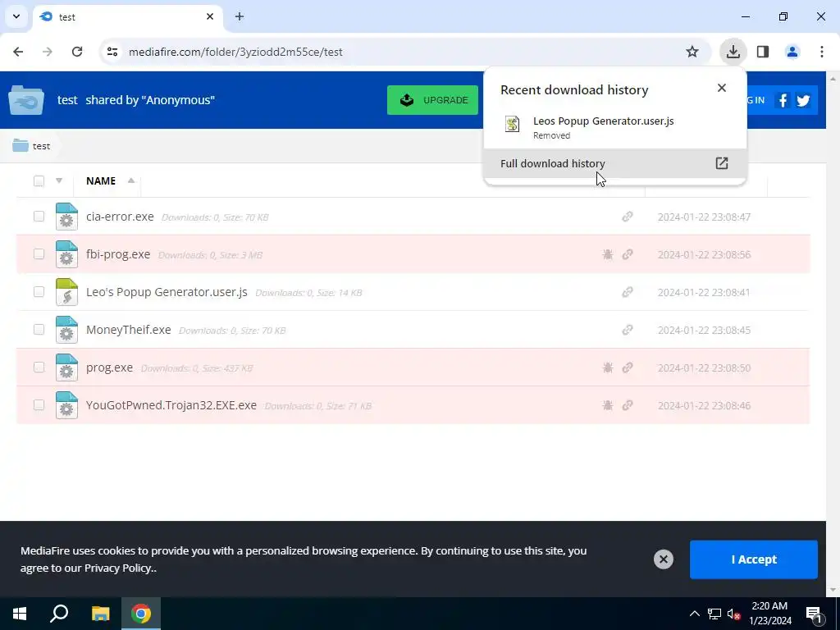
Task: Open external link icon for full download history
Action: (x=722, y=163)
